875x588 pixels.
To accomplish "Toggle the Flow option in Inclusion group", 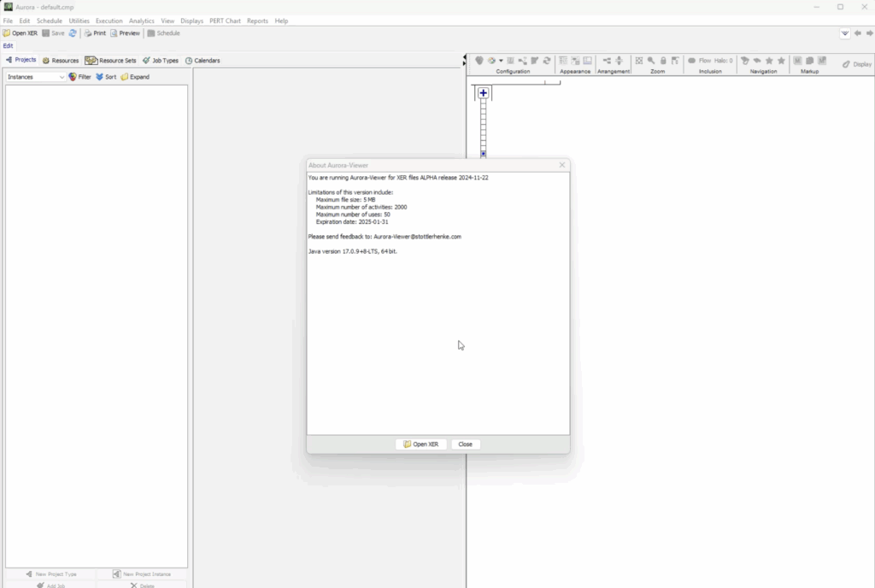I will [x=699, y=61].
